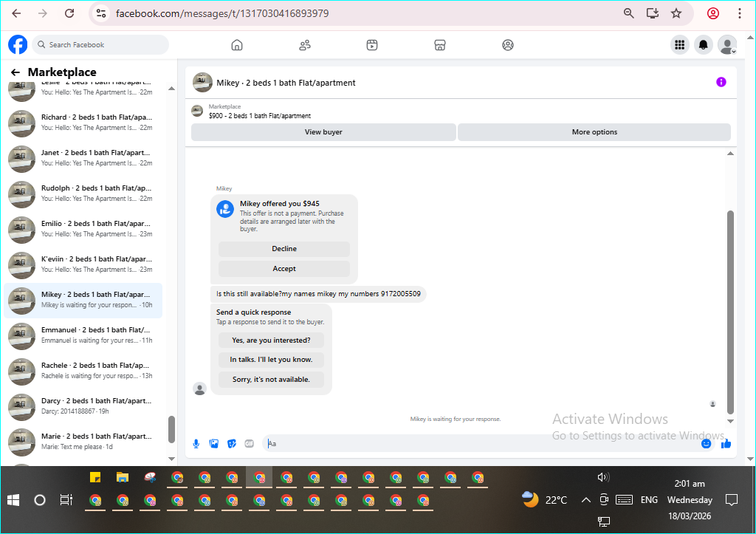Open Emmanuel's conversation in the list

pyautogui.click(x=83, y=336)
